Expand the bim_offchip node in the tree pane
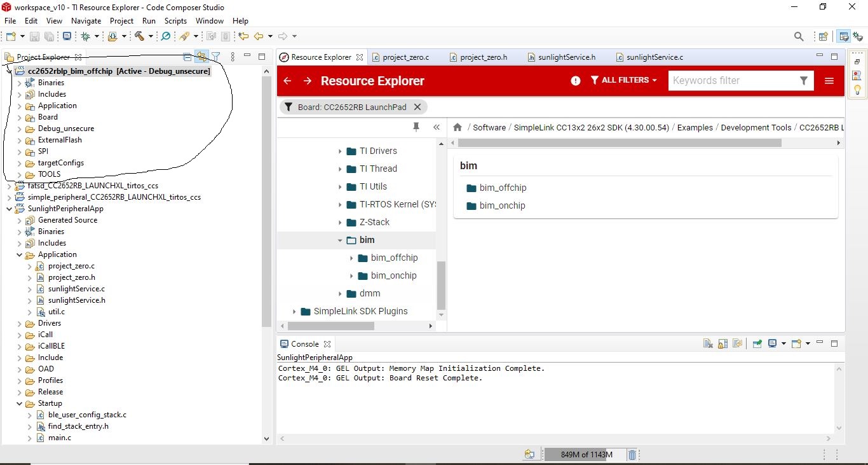Viewport: 868px width, 465px height. (351, 258)
